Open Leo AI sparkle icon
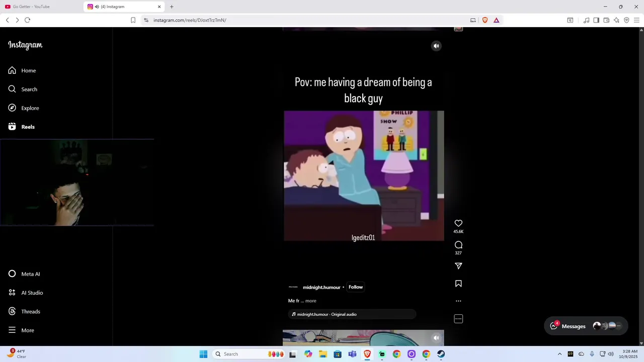Screen dimensions: 644x362 (616, 20)
